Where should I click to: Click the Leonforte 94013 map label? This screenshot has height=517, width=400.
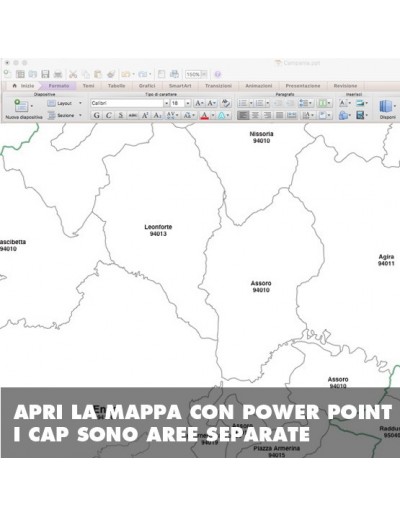pos(158,230)
